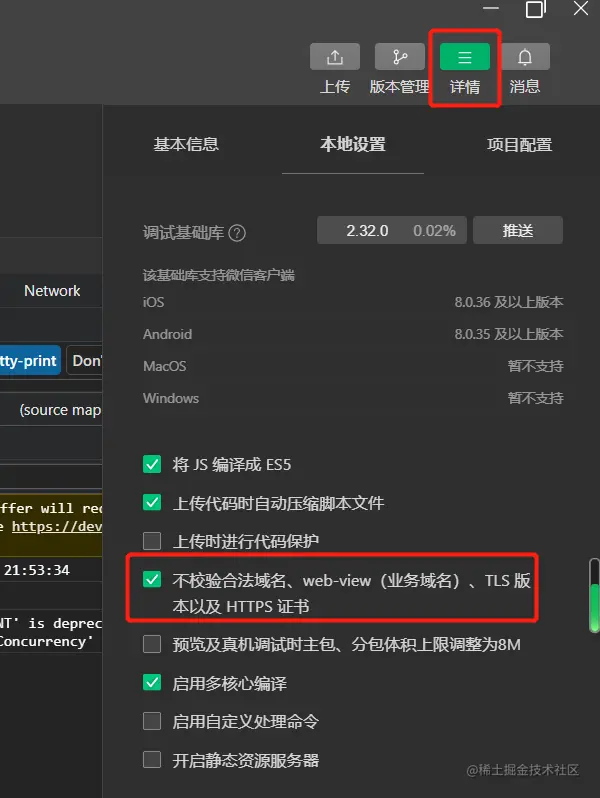Open the 项目配置 tab
This screenshot has height=798, width=600.
(x=519, y=145)
